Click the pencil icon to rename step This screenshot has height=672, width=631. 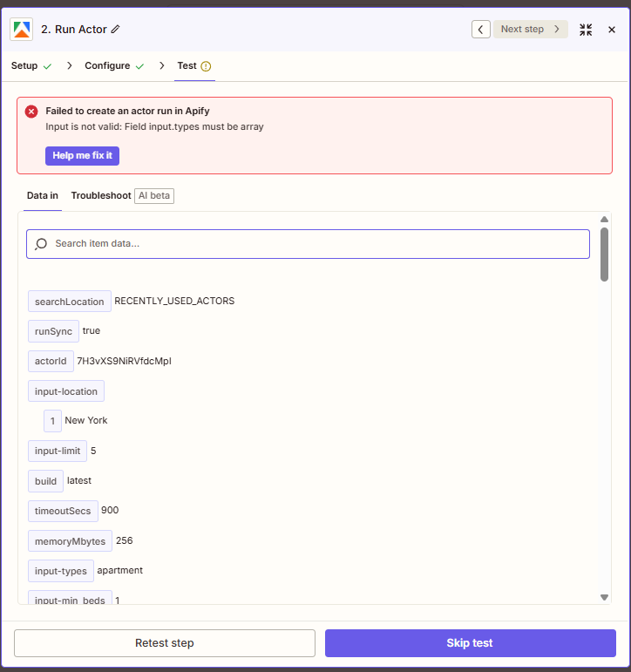pos(116,30)
